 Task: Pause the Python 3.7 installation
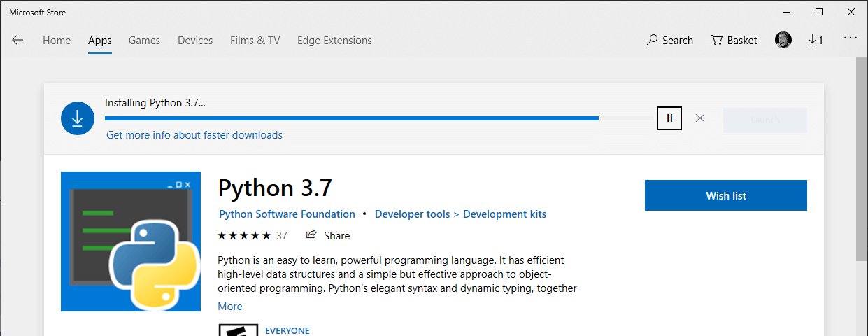[x=669, y=118]
